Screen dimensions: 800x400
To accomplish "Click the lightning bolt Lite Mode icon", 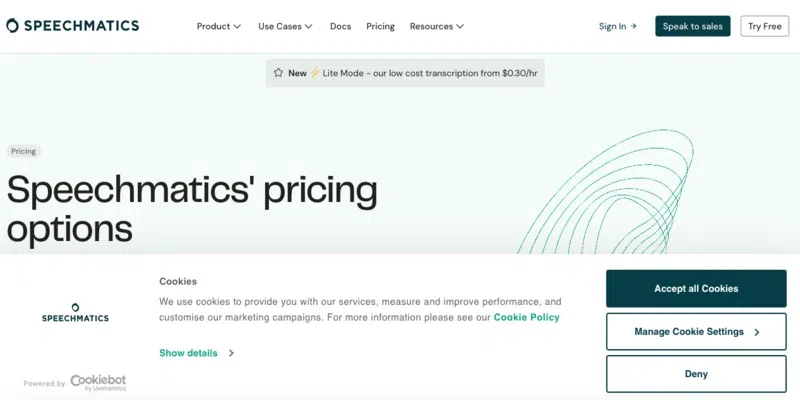I will (x=314, y=73).
